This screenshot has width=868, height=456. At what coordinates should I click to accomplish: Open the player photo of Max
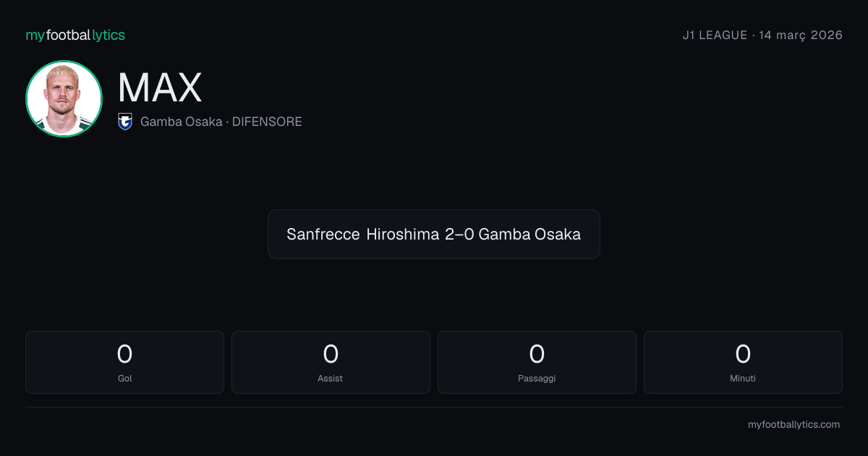tap(64, 98)
